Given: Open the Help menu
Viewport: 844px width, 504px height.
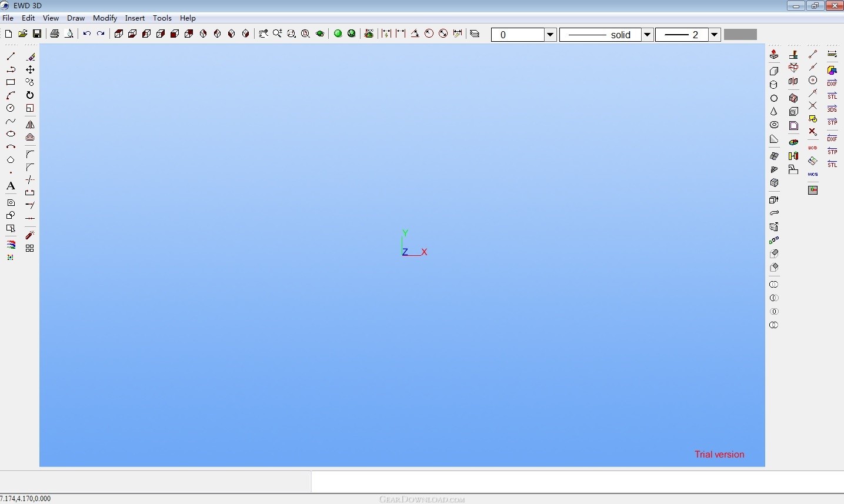Looking at the screenshot, I should [x=188, y=18].
